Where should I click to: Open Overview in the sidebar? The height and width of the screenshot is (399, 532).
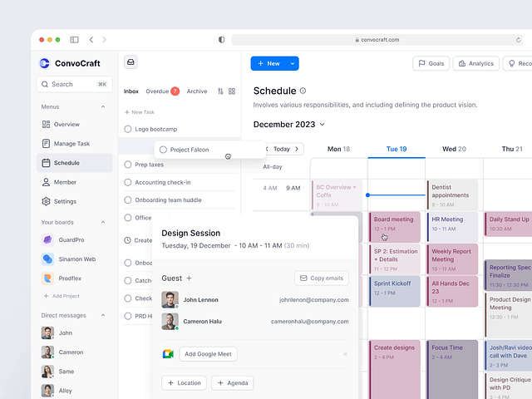pos(74,124)
